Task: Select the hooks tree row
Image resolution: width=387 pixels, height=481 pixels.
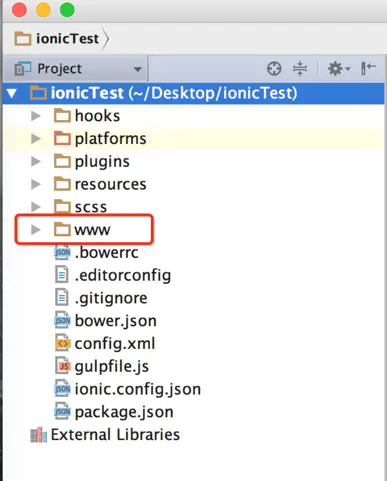Action: click(193, 116)
